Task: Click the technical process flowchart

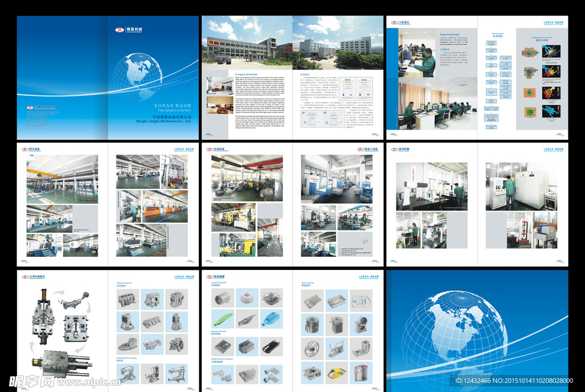Action: pyautogui.click(x=498, y=84)
